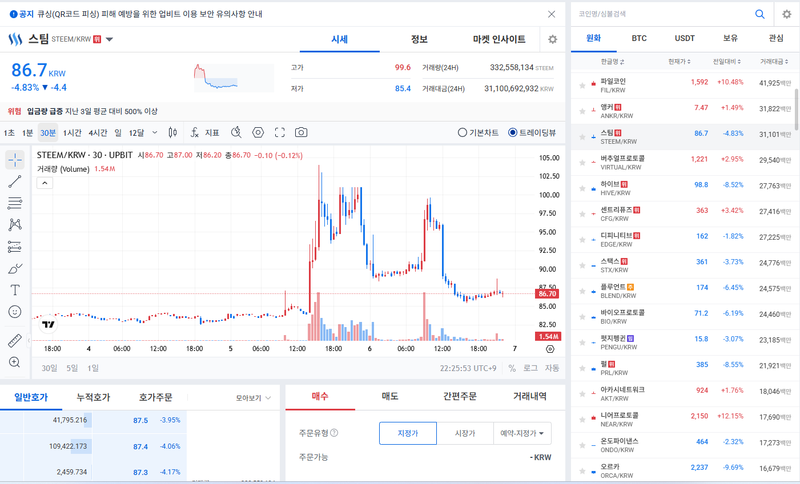Select the 트레이딩뷰 radio button
This screenshot has width=800, height=484.
click(513, 133)
